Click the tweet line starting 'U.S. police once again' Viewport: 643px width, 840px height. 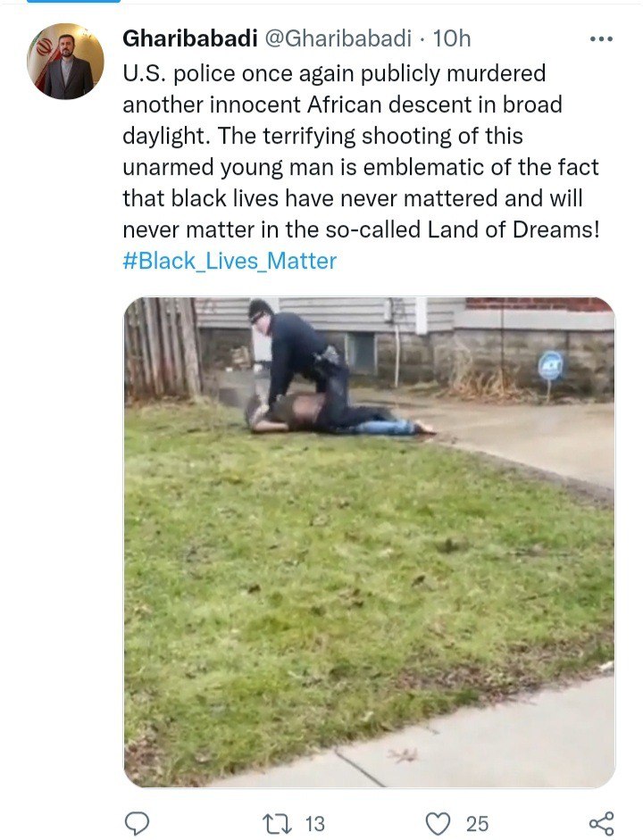click(x=334, y=73)
